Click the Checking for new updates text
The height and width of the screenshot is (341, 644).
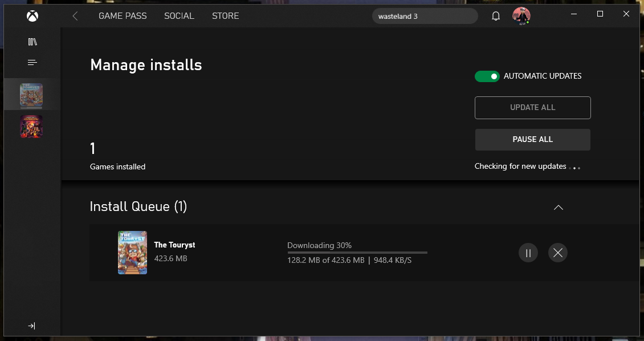click(x=520, y=167)
